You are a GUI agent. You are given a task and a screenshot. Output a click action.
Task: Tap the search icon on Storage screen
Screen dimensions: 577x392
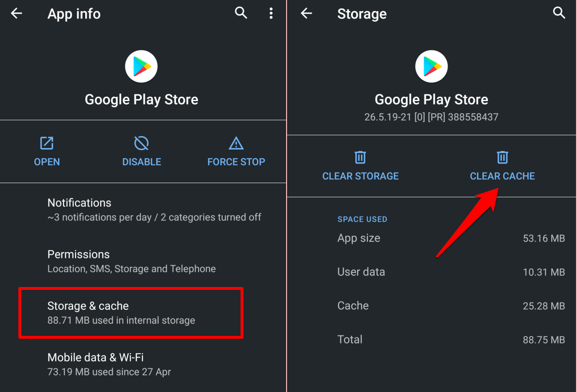tap(559, 13)
